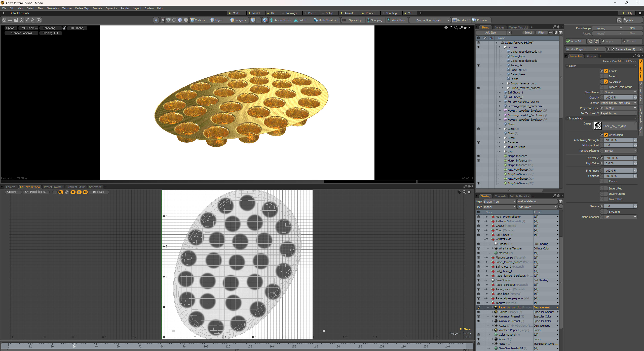This screenshot has height=351, width=644.
Task: Click the Vertices selection mode icon
Action: [193, 20]
